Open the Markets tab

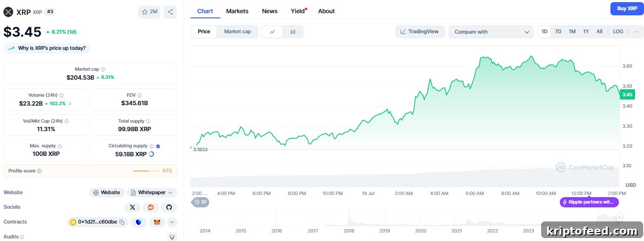(x=237, y=11)
